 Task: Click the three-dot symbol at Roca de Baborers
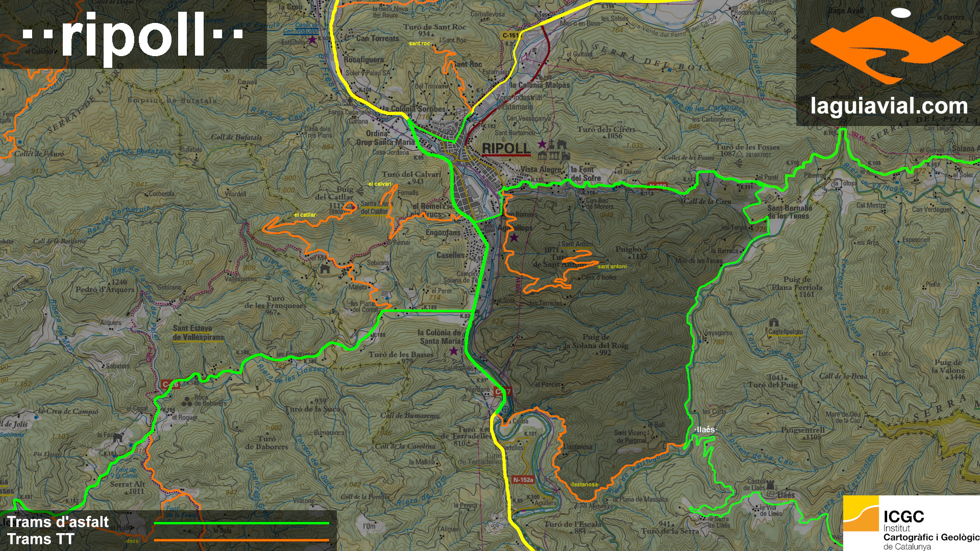coord(186,402)
